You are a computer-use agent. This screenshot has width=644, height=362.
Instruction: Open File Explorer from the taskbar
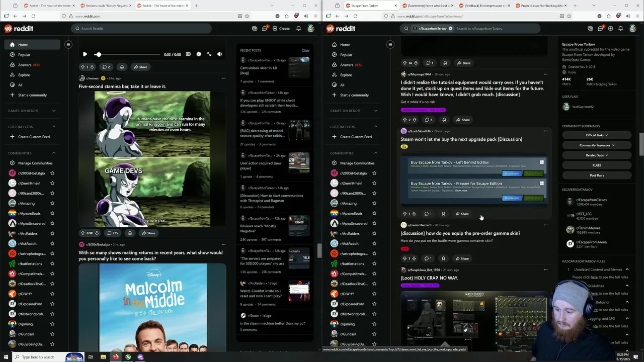coord(103,357)
